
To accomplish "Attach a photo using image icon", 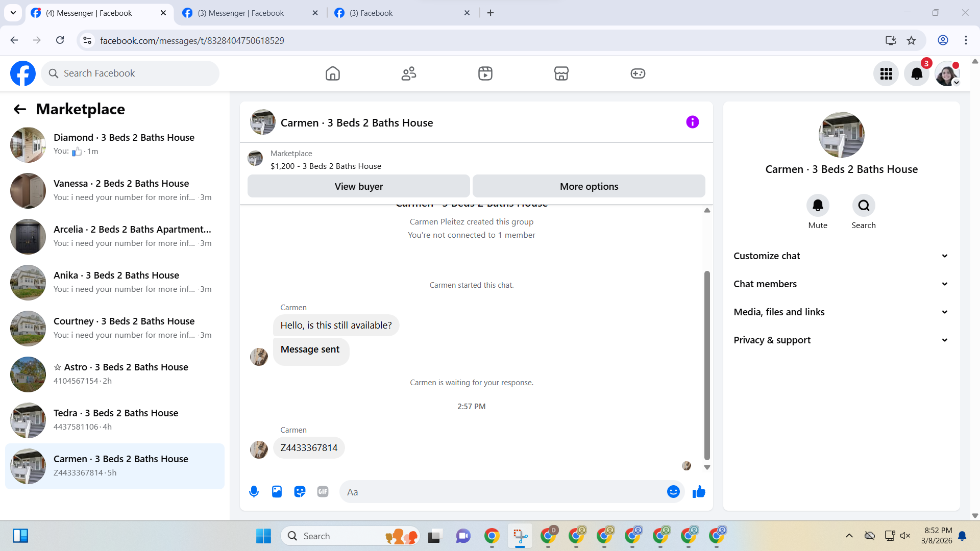I will tap(277, 492).
